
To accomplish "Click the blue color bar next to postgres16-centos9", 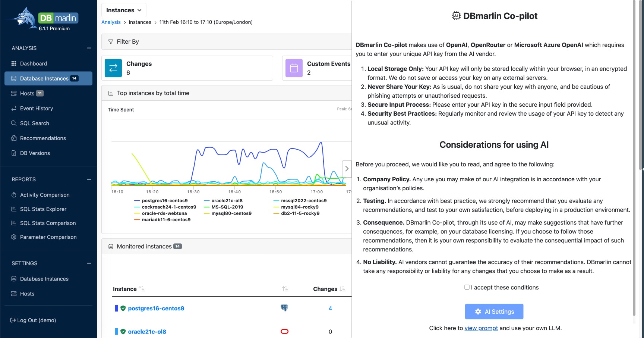I will click(x=116, y=308).
